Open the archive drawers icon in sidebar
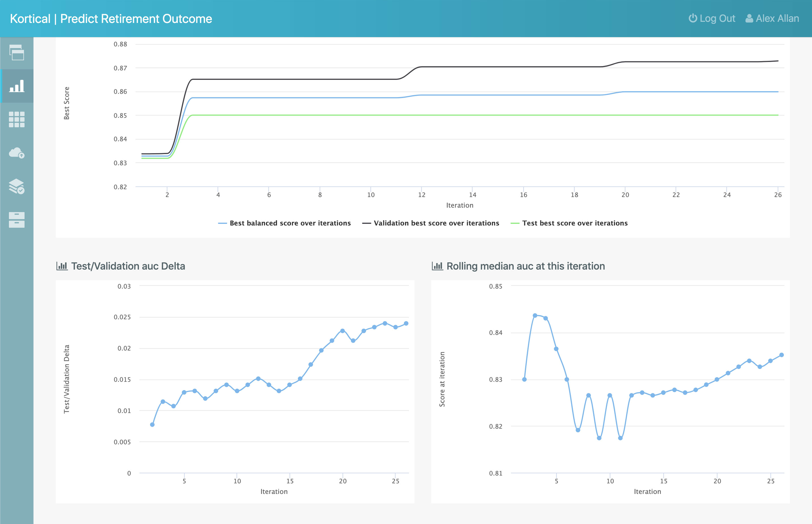The image size is (812, 524). pos(17,220)
